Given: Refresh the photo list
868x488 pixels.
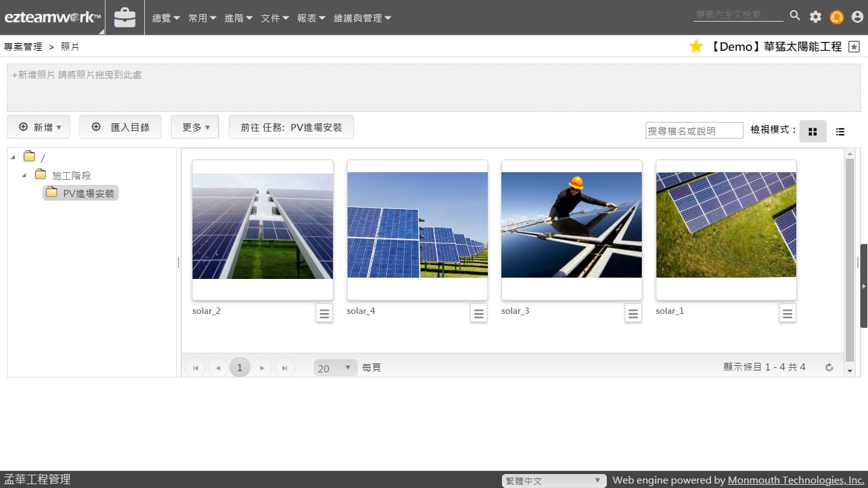Looking at the screenshot, I should (829, 367).
